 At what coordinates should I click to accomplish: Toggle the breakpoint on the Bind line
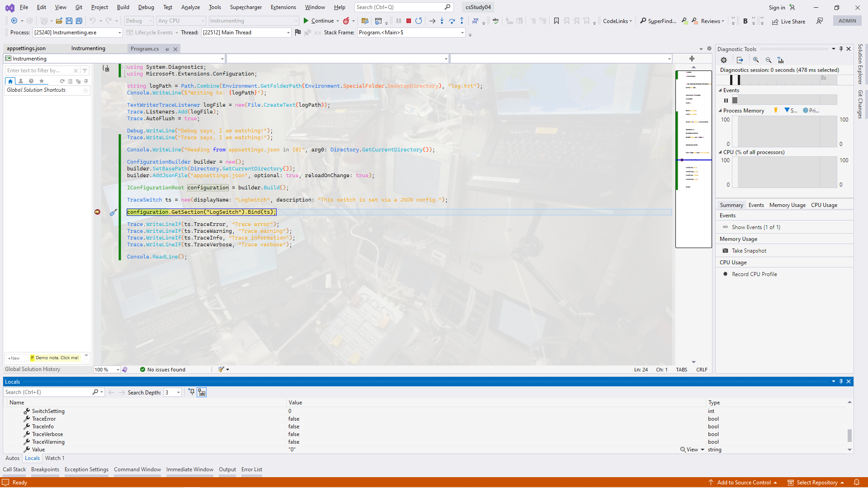97,212
